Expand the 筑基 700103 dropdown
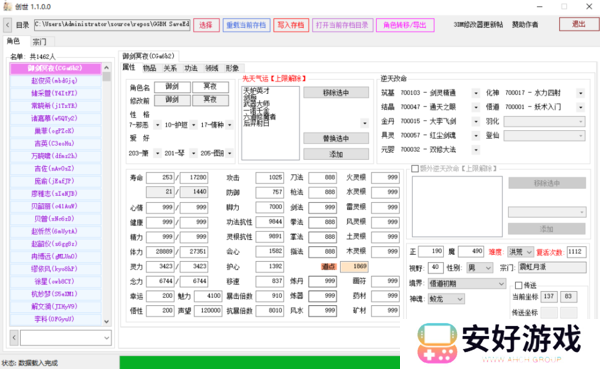The height and width of the screenshot is (369, 600). [x=476, y=93]
